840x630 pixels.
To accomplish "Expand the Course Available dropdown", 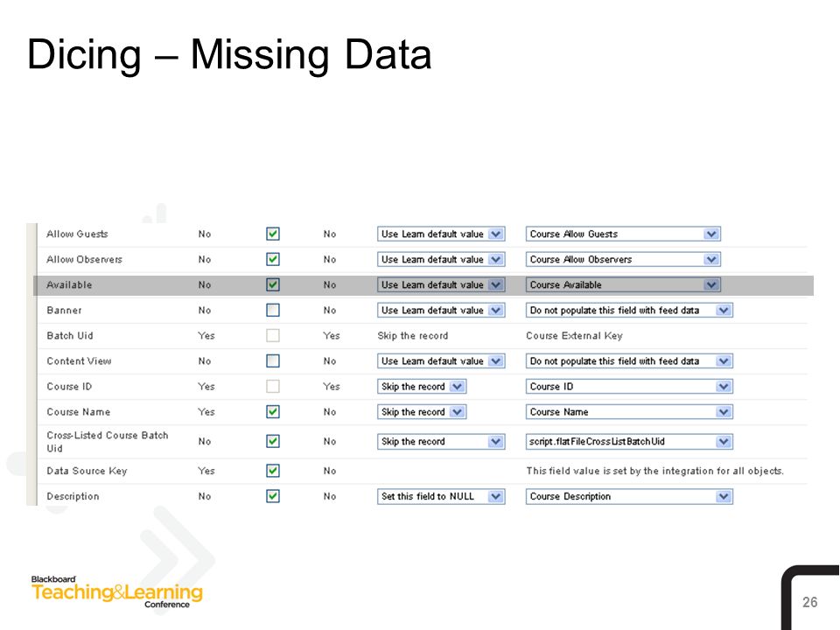I will coord(623,285).
